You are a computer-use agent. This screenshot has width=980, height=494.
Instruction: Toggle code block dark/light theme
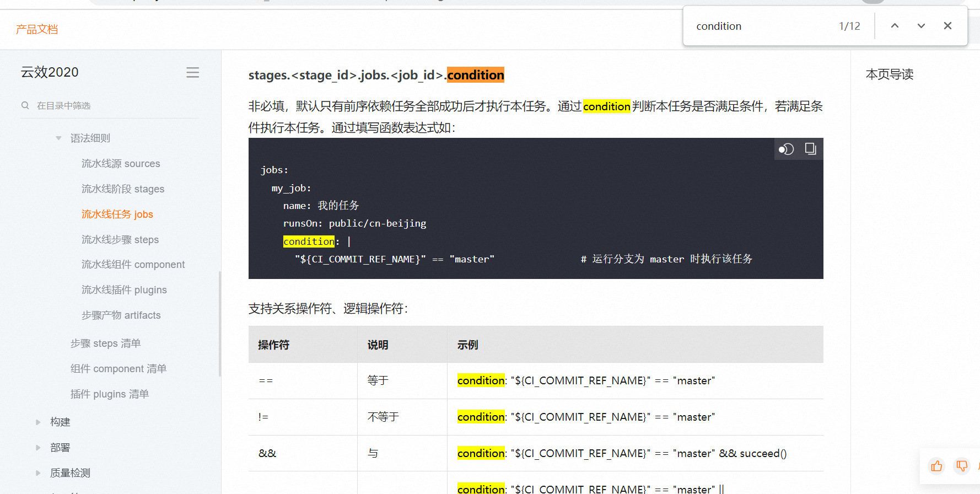tap(786, 149)
